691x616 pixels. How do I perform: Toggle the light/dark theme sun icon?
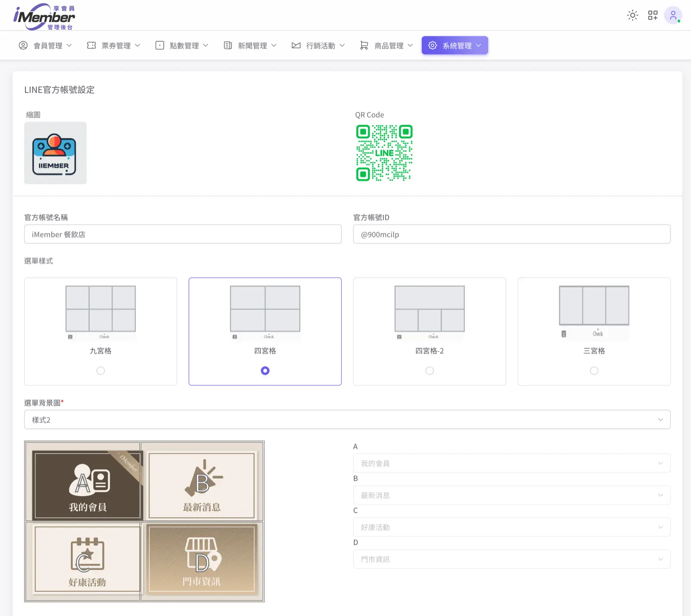pos(633,16)
